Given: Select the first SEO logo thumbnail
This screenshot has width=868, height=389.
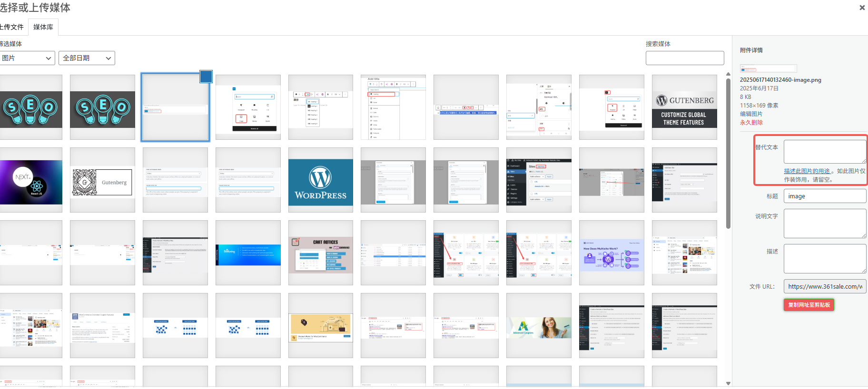Looking at the screenshot, I should click(30, 107).
